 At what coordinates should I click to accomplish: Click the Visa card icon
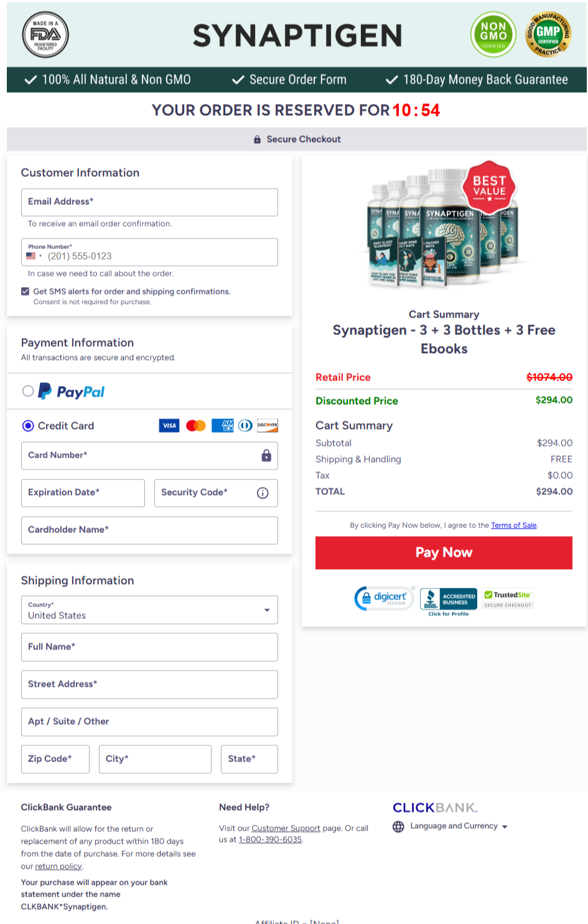[x=169, y=426]
